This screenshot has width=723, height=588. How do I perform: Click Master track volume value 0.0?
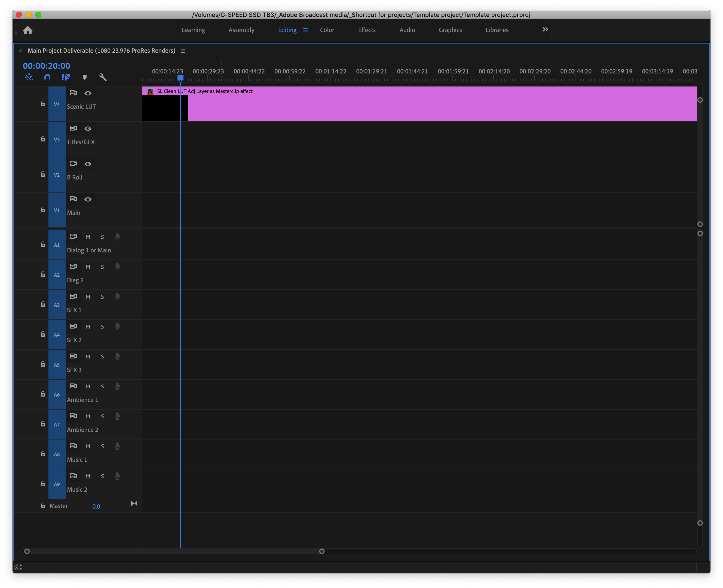pyautogui.click(x=96, y=506)
